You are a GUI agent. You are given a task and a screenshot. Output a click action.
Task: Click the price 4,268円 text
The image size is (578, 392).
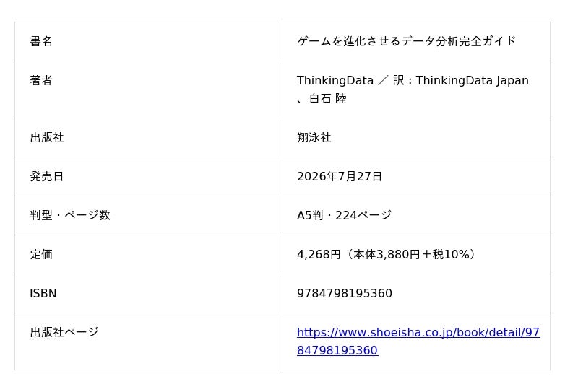click(x=319, y=255)
